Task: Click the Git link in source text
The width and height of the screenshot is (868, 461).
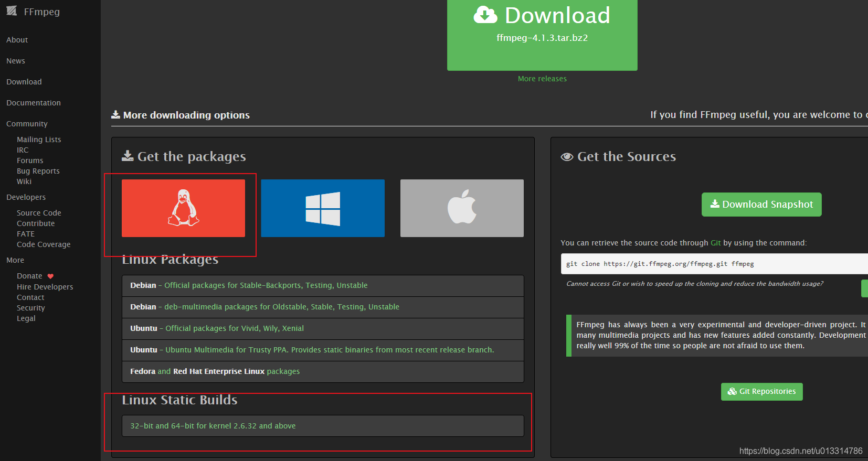Action: click(x=716, y=243)
